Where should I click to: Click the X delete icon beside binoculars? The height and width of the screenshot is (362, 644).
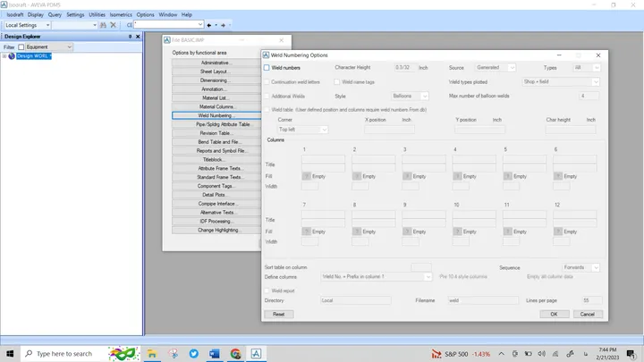(x=113, y=25)
